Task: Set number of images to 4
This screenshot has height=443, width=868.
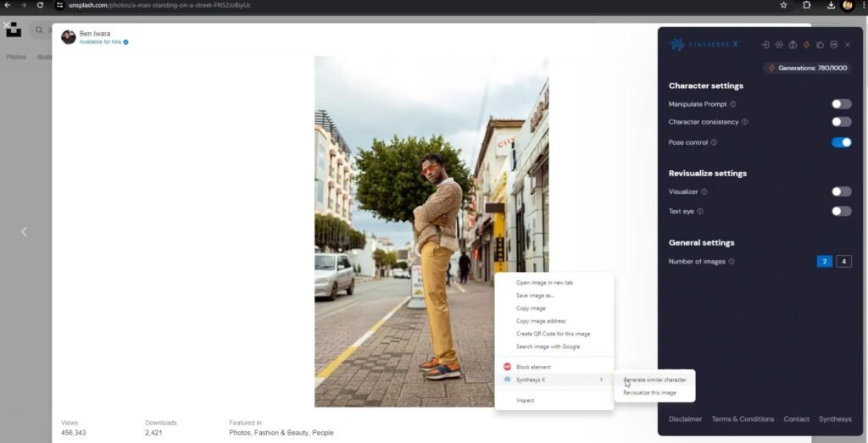Action: [x=843, y=261]
